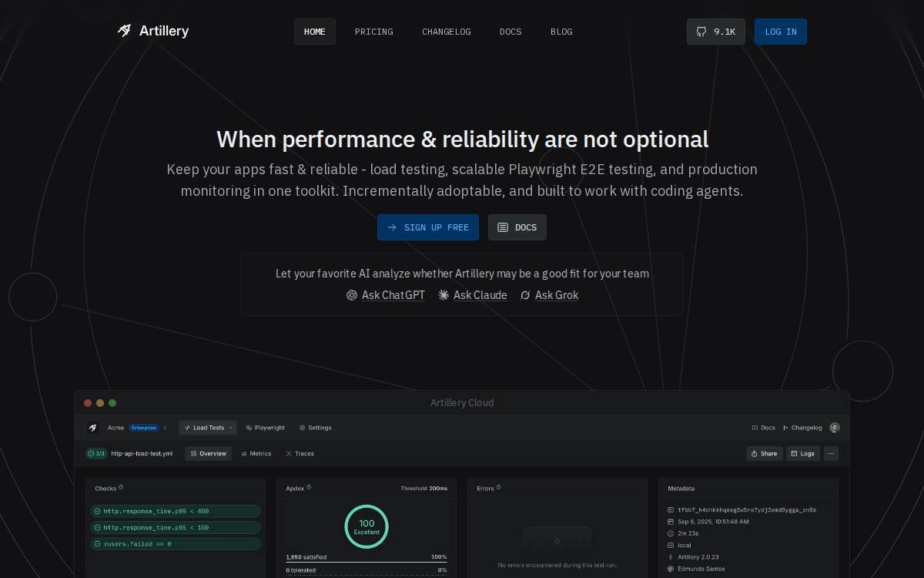Click the Artillery logo in the header
Viewport: 924px width, 578px height.
tap(153, 31)
